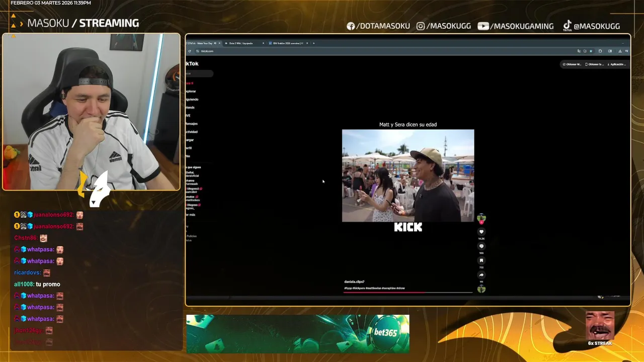The image size is (644, 362).
Task: Click the TikTok search box in sidebar
Action: tap(199, 73)
